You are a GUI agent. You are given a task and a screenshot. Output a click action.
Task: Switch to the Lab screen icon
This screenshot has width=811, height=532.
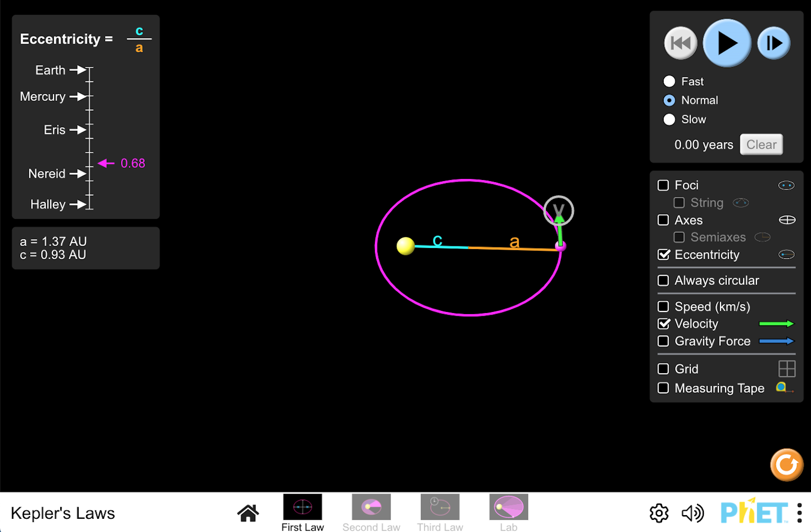(508, 507)
